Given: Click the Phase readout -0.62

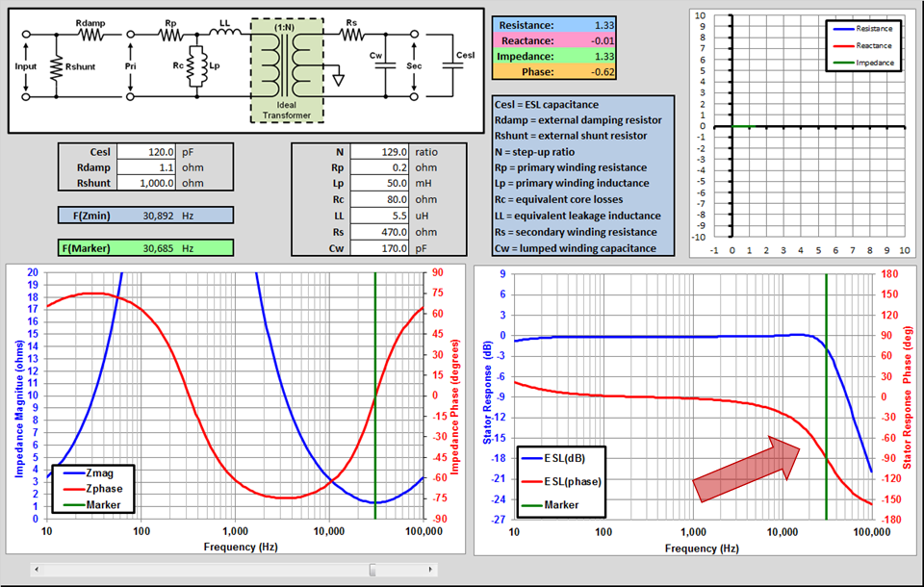Looking at the screenshot, I should 554,72.
